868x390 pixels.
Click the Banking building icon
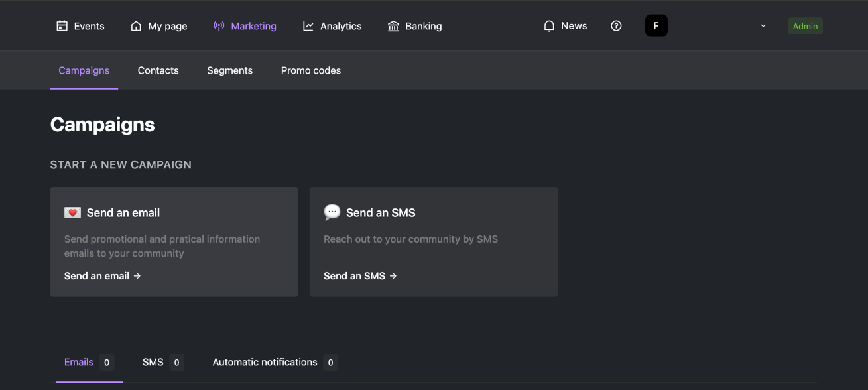pos(393,26)
